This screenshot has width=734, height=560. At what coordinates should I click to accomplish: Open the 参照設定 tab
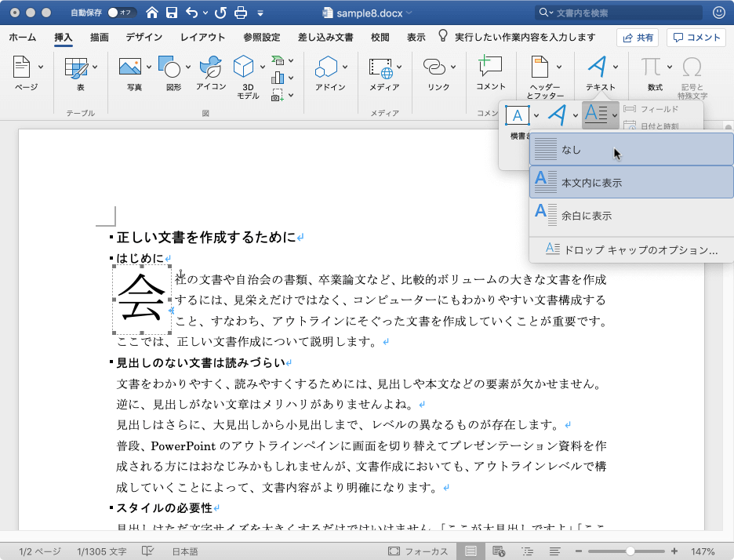262,38
